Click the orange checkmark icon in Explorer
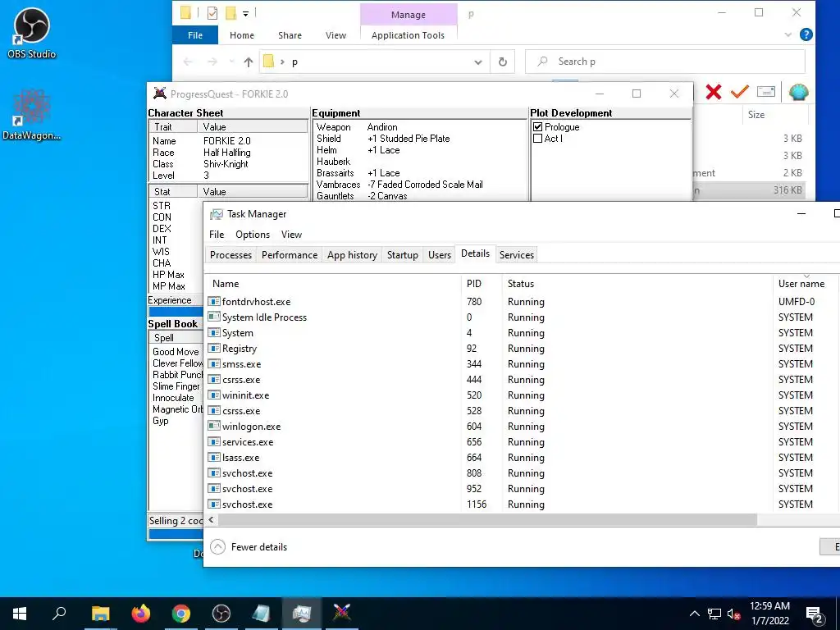Screen dimensions: 840x630 [x=739, y=92]
